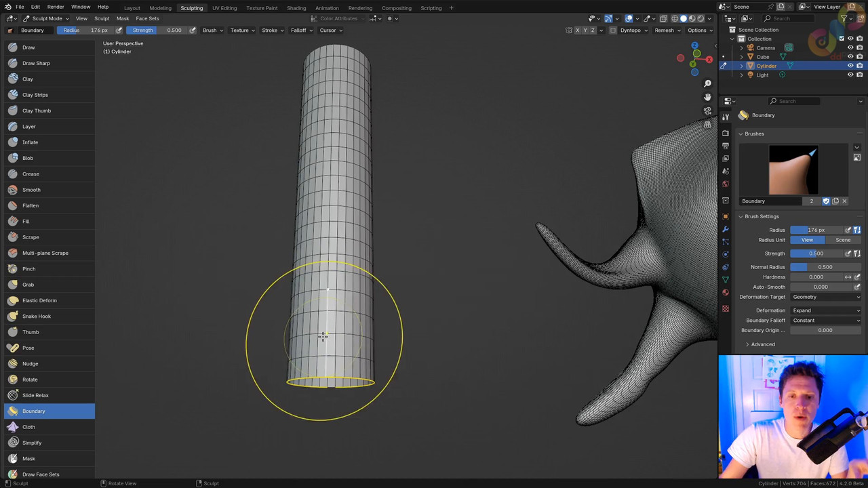Click the Mask menu button
The image size is (868, 488).
coord(123,18)
